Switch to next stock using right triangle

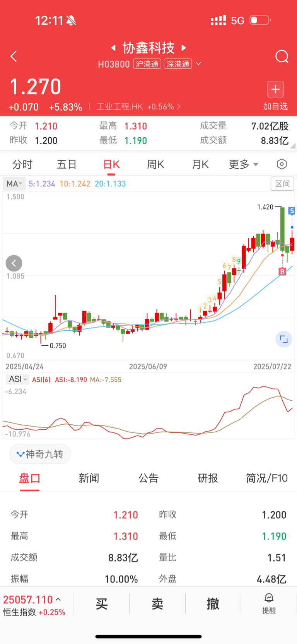(184, 48)
